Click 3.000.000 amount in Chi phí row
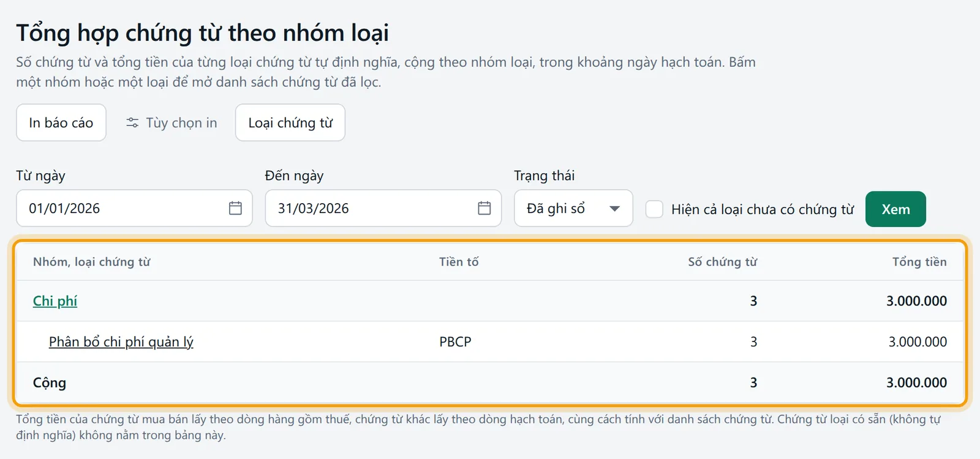This screenshot has height=459, width=980. tap(916, 300)
